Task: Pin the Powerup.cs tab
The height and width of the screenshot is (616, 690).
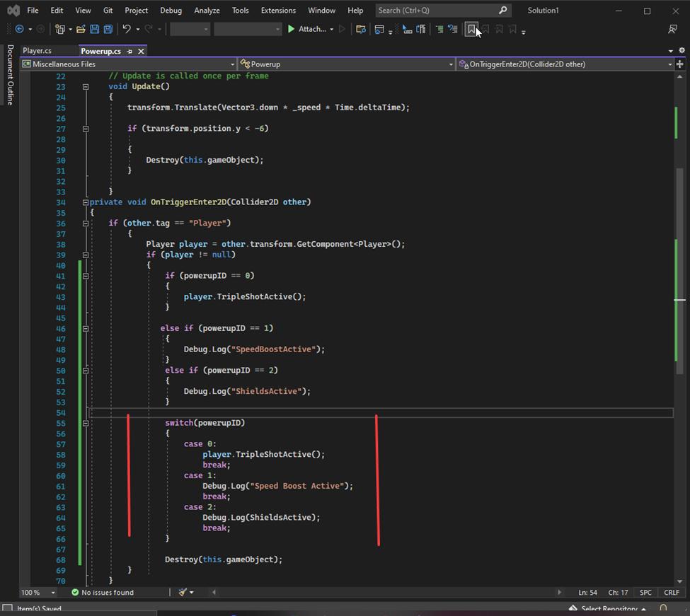Action: [x=130, y=51]
